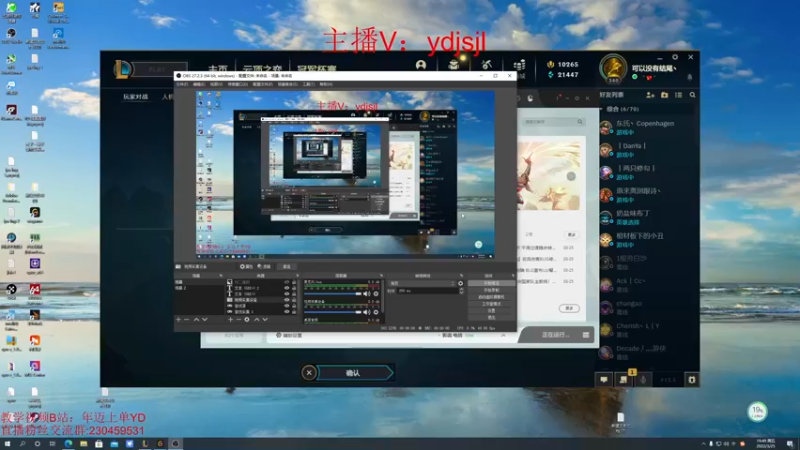This screenshot has height=450, width=800.
Task: Open hamburger menu beside 正在运行 button
Action: 586,335
